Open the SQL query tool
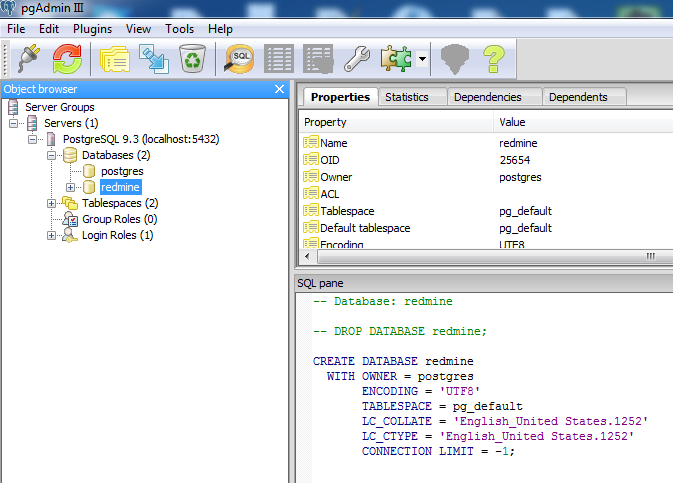673x483 pixels. pos(239,59)
